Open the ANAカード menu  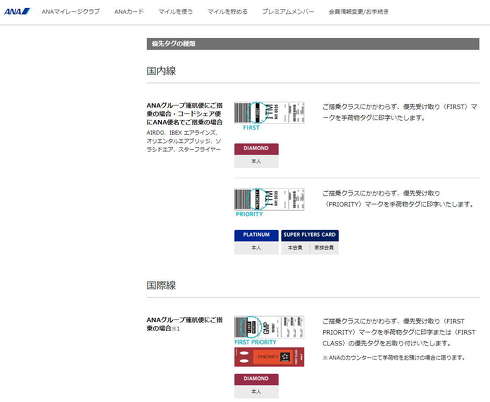pos(129,12)
